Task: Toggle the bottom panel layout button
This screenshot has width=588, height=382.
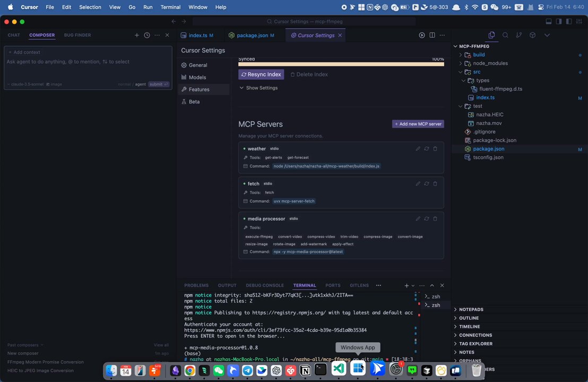Action: point(549,21)
